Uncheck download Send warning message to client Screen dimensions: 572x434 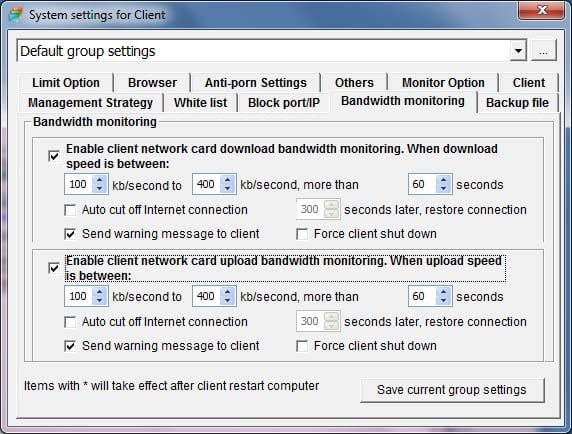pos(70,234)
